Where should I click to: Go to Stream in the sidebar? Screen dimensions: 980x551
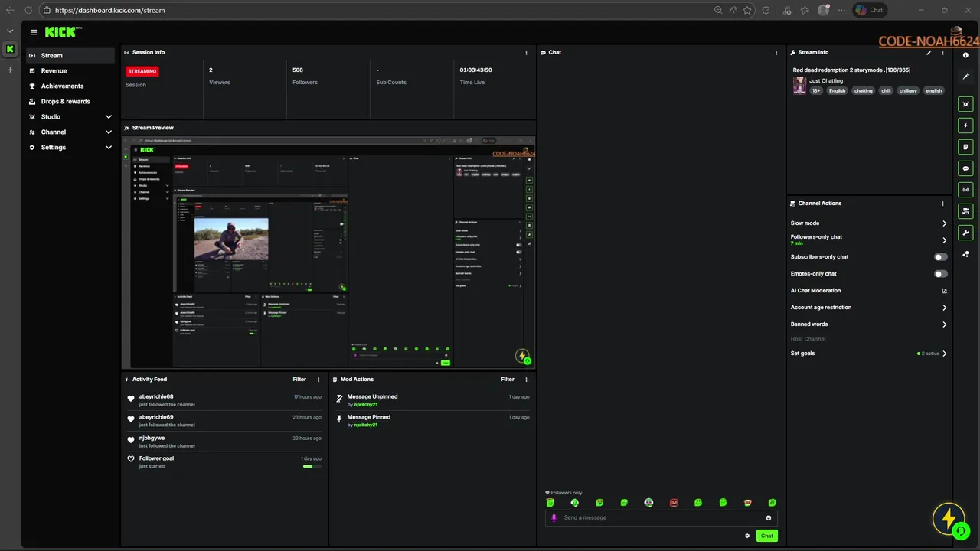pyautogui.click(x=70, y=55)
